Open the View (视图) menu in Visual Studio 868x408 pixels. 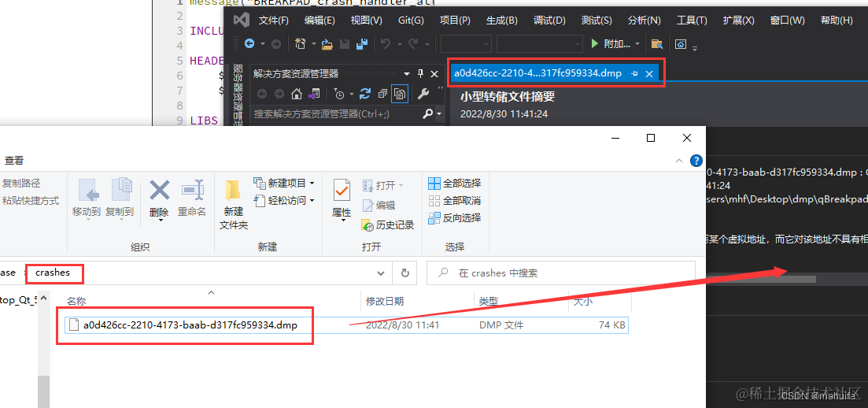pyautogui.click(x=366, y=20)
